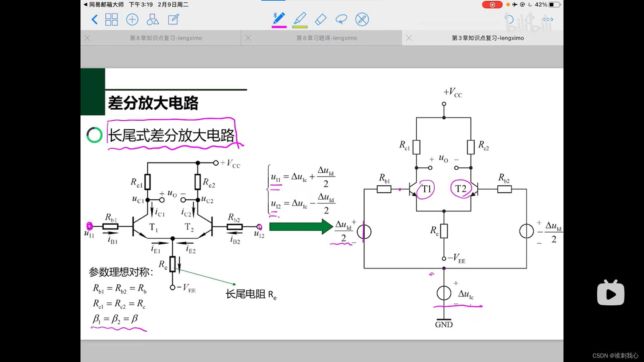Tap the circled plus add button
The image size is (644, 362).
pyautogui.click(x=132, y=19)
